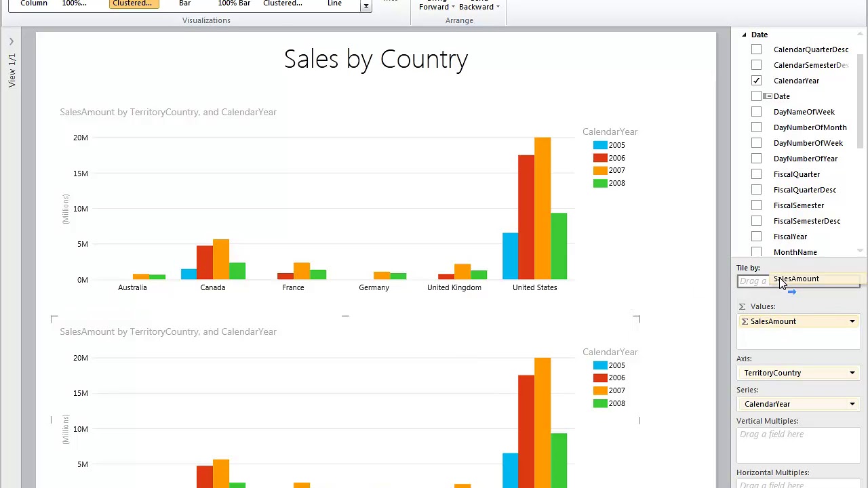Pick the Bar visualization
Image resolution: width=868 pixels, height=488 pixels.
click(x=184, y=3)
